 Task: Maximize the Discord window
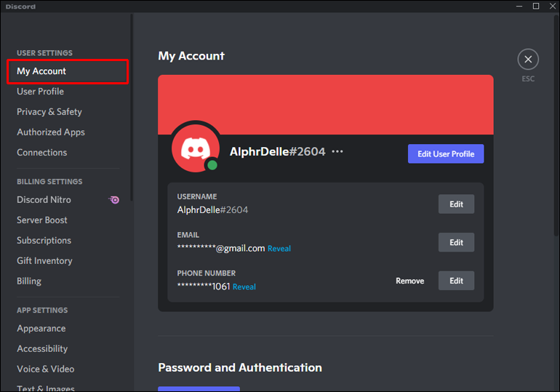[536, 7]
